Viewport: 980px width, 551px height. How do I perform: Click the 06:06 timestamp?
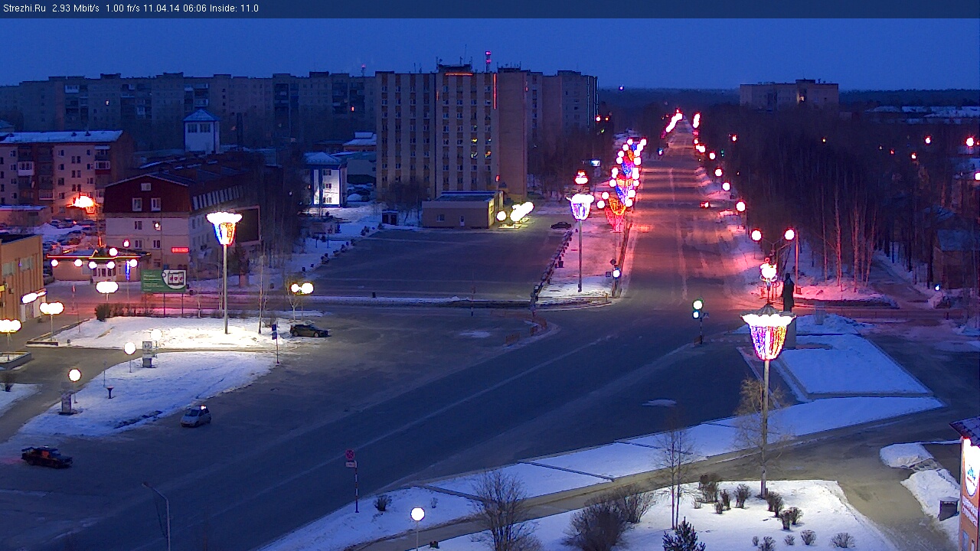194,8
